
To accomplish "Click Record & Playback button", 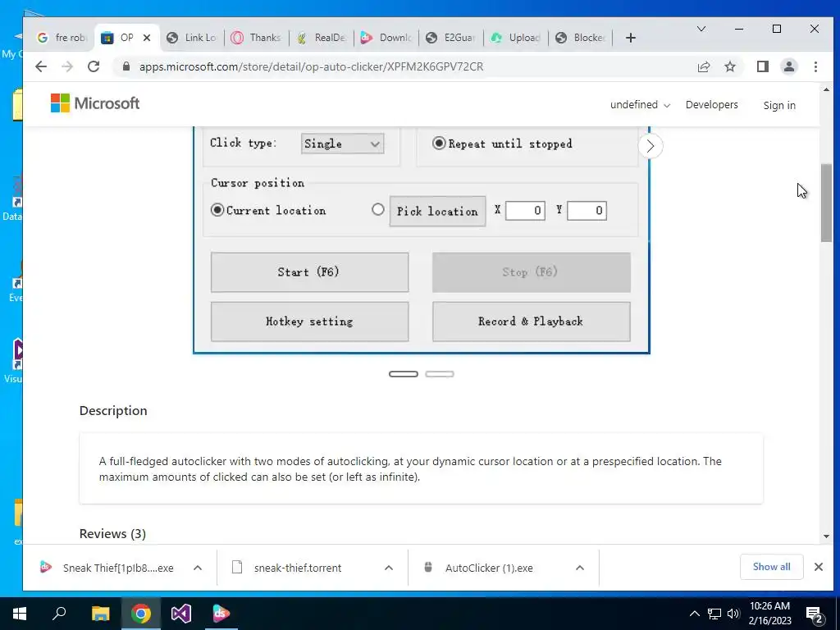I will [531, 322].
